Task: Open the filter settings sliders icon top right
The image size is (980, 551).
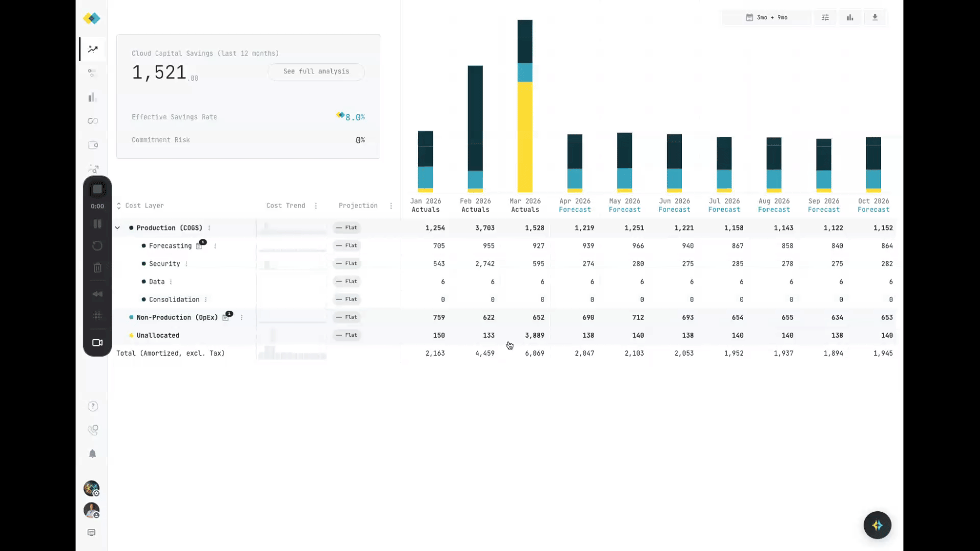Action: 825,17
